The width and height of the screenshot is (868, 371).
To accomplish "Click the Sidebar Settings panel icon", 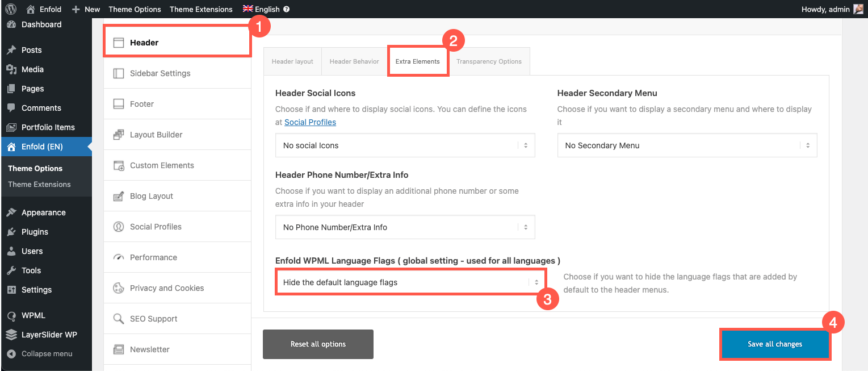I will coord(119,73).
